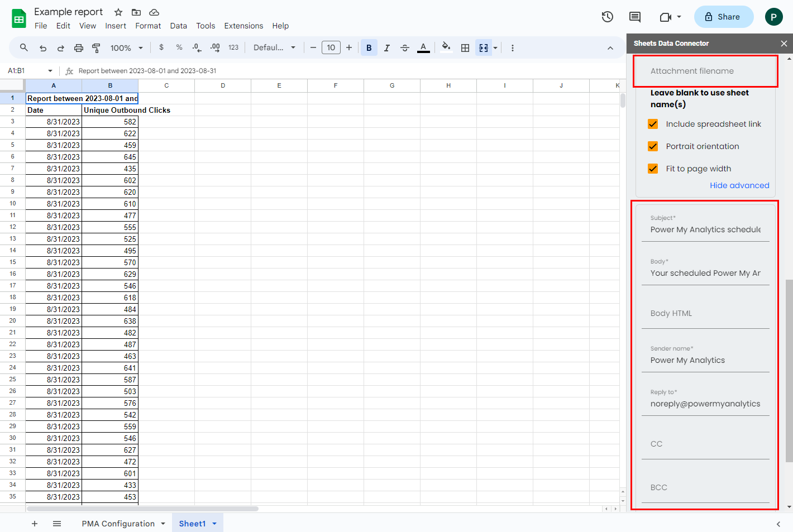Screen dimensions: 793x532
Task: Open the borders tool
Action: pyautogui.click(x=465, y=48)
